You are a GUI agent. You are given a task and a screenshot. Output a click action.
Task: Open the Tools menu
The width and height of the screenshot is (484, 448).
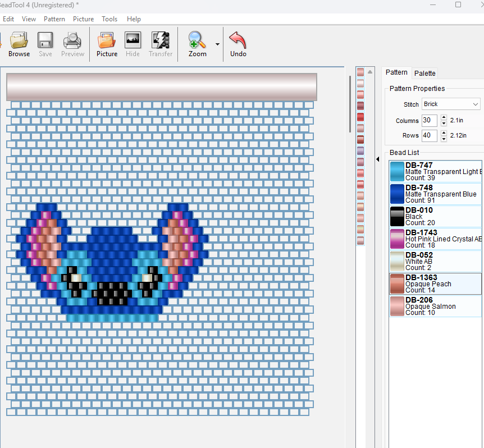[109, 19]
